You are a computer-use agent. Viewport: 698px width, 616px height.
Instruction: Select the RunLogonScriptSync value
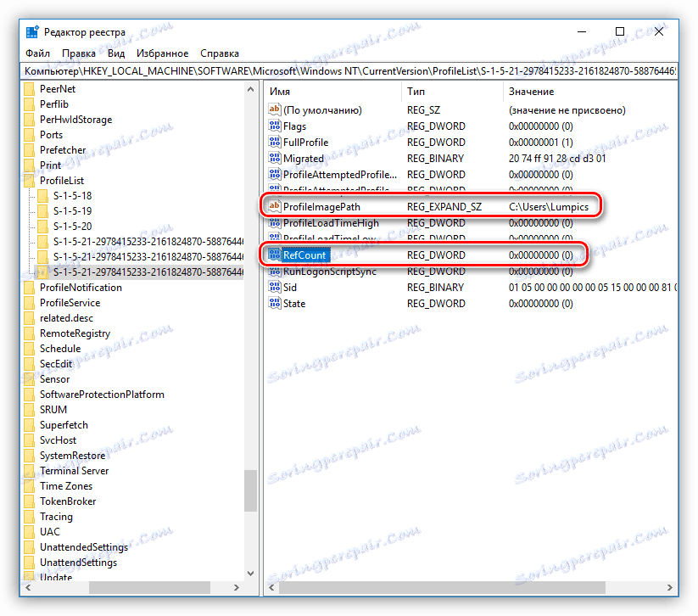329,272
